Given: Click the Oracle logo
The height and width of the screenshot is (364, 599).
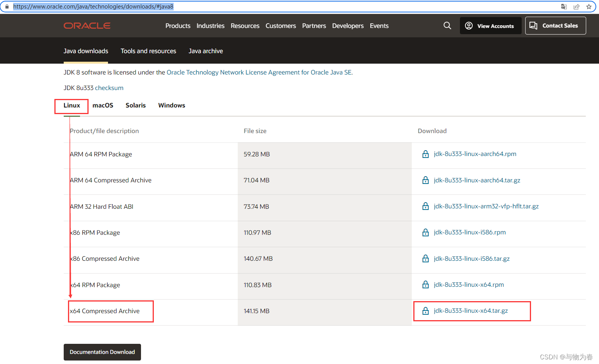Looking at the screenshot, I should 87,26.
